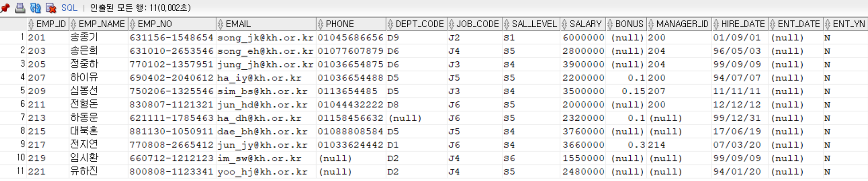This screenshot has width=868, height=181.
Task: Select email song_jk@kh.or.kr cell
Action: 266,38
